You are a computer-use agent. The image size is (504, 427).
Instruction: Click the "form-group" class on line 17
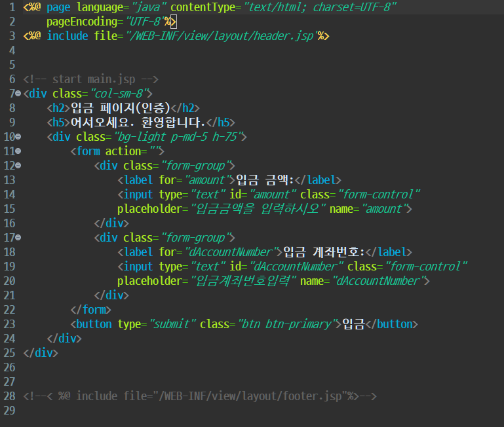tap(196, 238)
